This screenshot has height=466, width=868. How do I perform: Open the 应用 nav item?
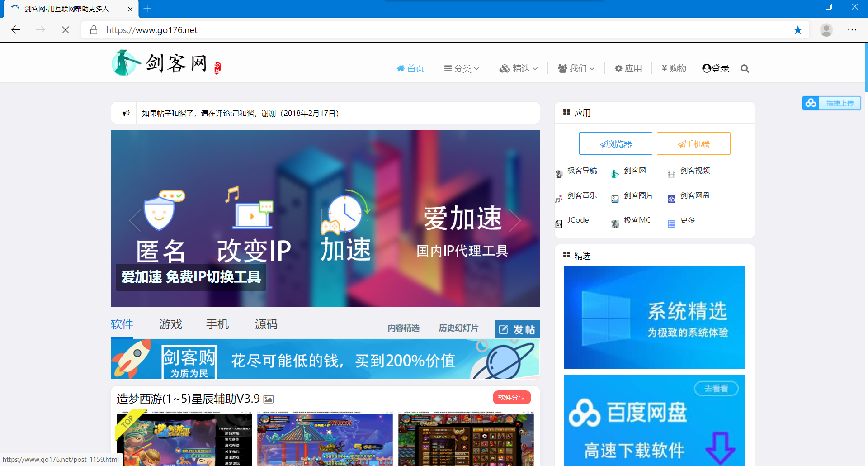coord(628,68)
